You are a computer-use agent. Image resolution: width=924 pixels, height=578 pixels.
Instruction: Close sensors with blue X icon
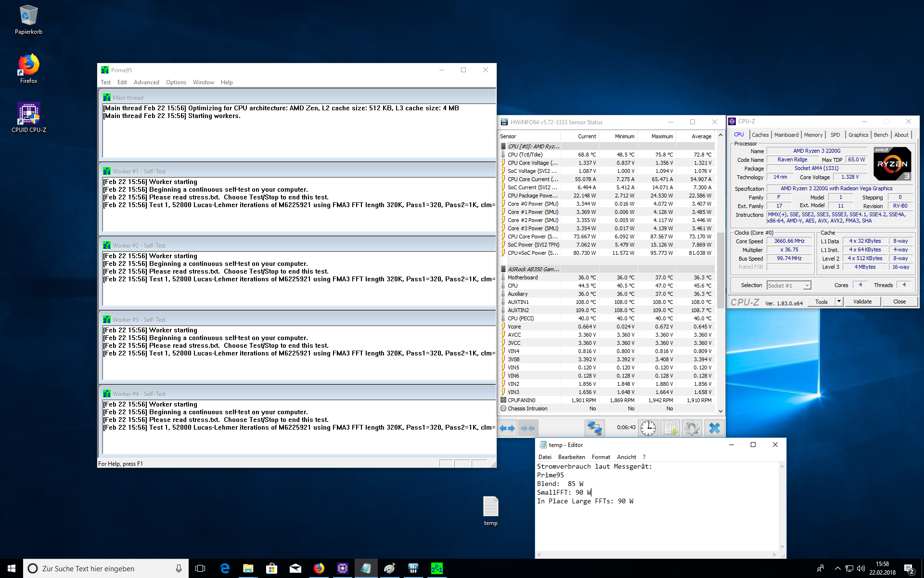coord(714,428)
